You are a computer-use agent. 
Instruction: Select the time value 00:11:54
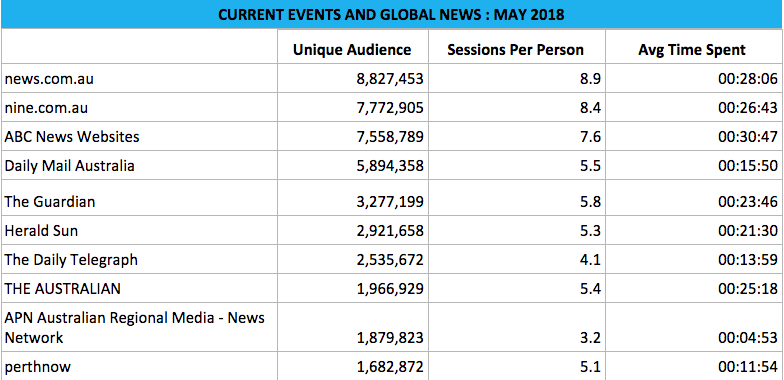(748, 367)
